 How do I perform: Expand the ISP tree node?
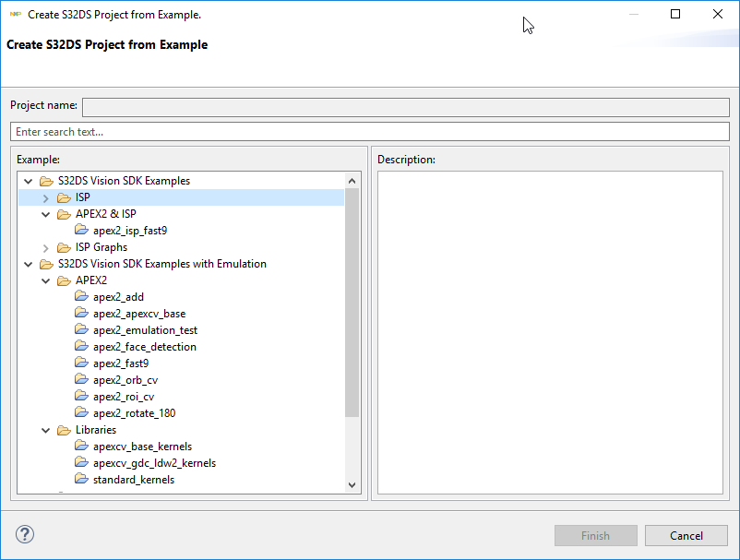(46, 198)
